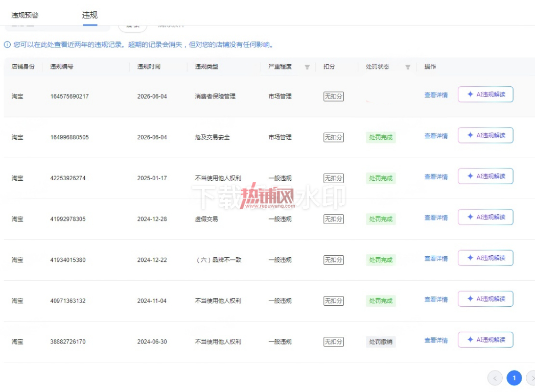535x392 pixels.
Task: Click the 无扣分 tag on the 2025-01-17 row
Action: 334,178
